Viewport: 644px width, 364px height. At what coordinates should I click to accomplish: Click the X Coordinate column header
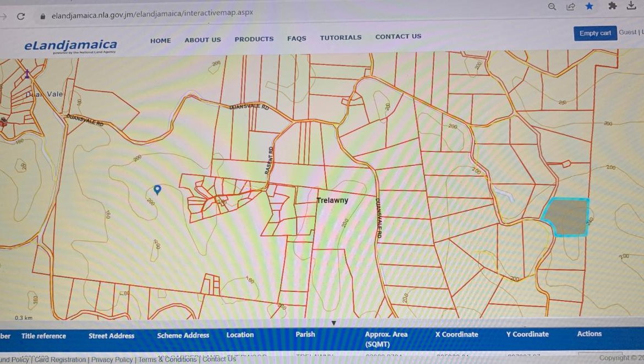click(x=457, y=334)
